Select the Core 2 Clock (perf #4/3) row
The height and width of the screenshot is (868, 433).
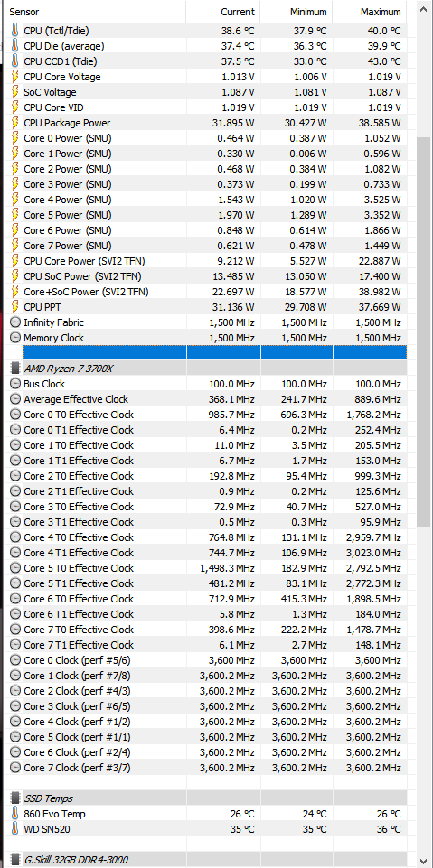coord(208,691)
